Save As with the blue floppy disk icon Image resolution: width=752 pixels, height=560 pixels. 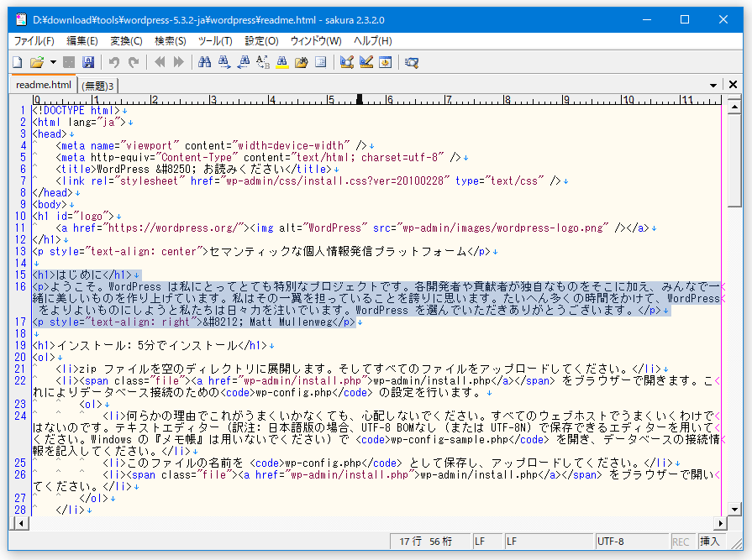[88, 62]
